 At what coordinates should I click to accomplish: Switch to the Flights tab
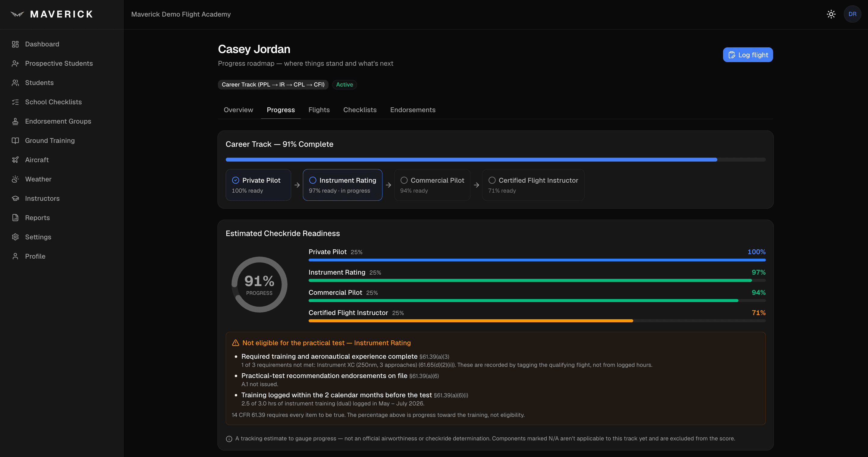coord(319,110)
